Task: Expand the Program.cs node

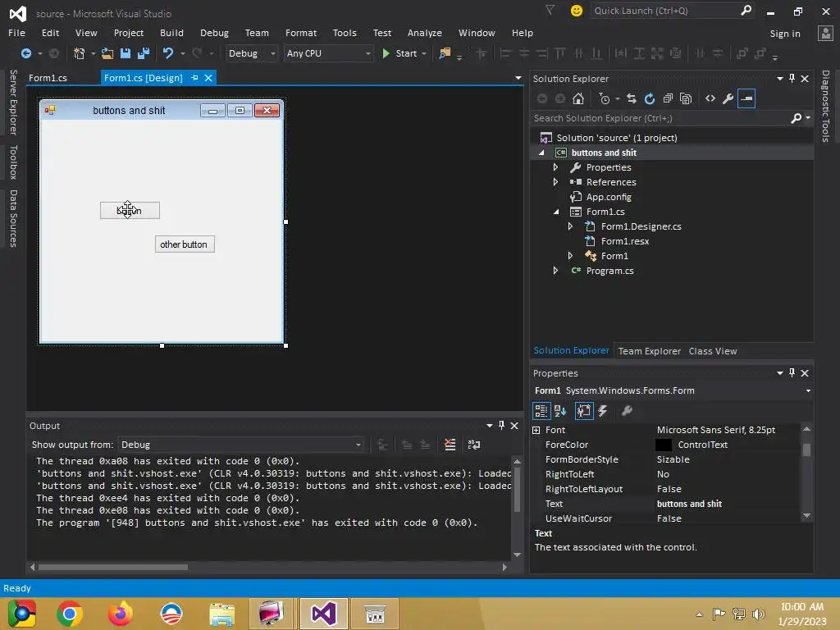Action: tap(555, 271)
